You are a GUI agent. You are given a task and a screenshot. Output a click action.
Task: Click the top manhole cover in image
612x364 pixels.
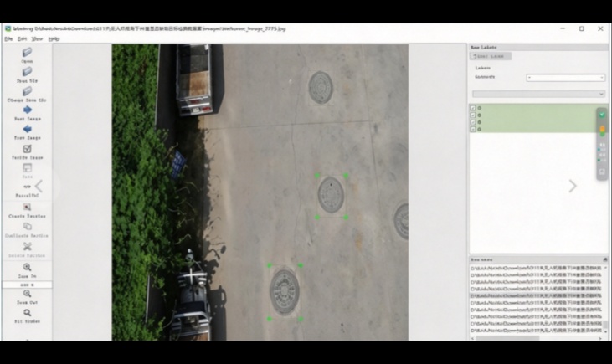click(321, 87)
